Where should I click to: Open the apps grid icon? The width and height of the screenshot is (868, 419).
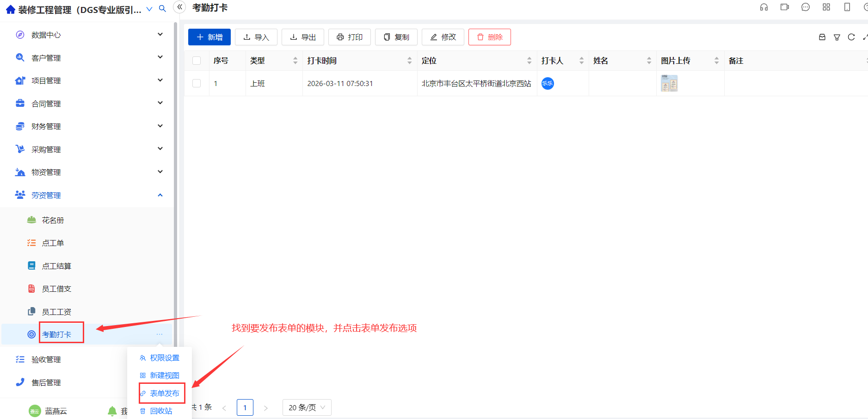(826, 7)
